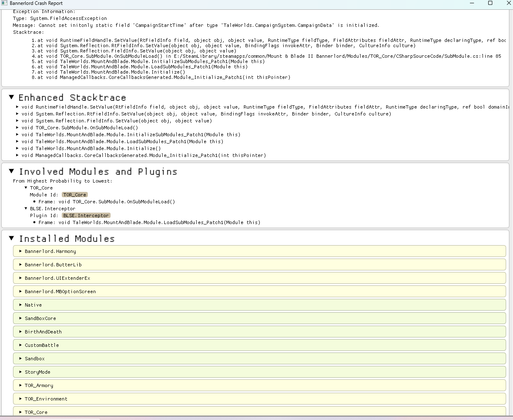Select stacktrace line 8 Module_Initialize_Patch1
513x420 pixels.
[x=161, y=77]
